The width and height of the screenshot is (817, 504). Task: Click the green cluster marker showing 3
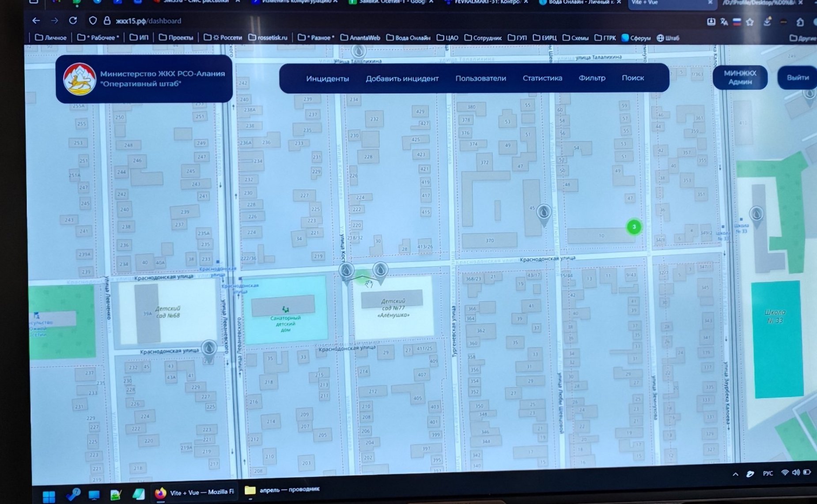(634, 227)
